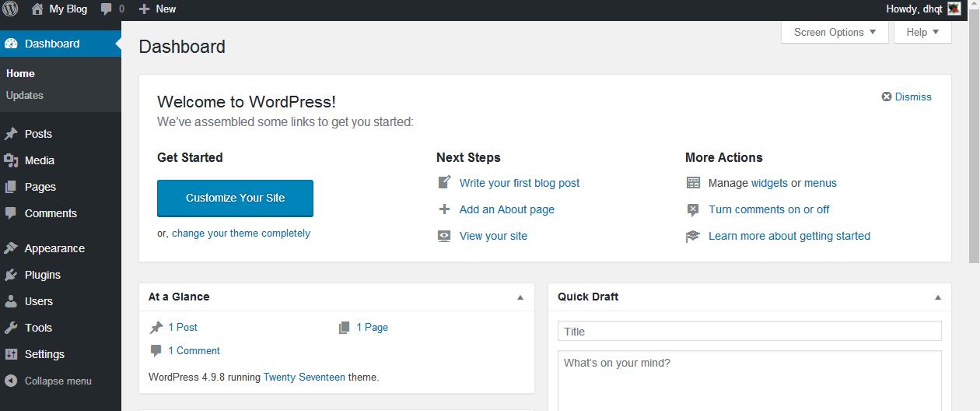This screenshot has width=980, height=411.
Task: Open the Users menu item
Action: tap(39, 301)
